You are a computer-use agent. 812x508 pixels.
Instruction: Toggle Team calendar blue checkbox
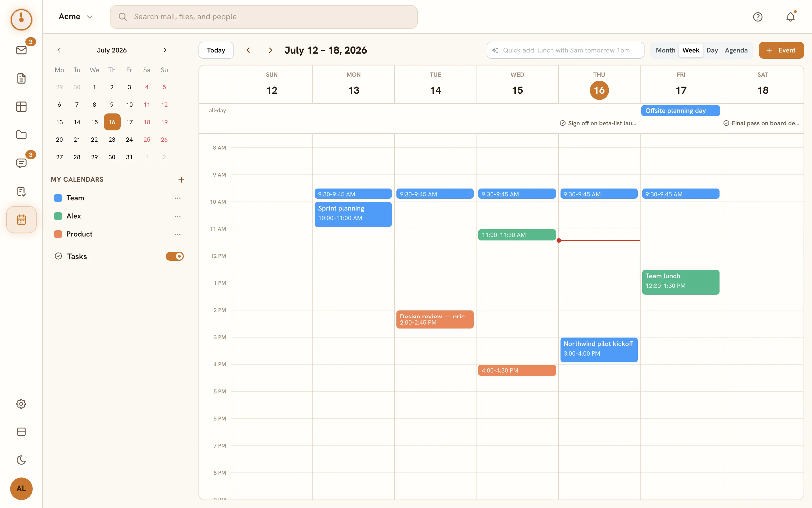coord(58,198)
